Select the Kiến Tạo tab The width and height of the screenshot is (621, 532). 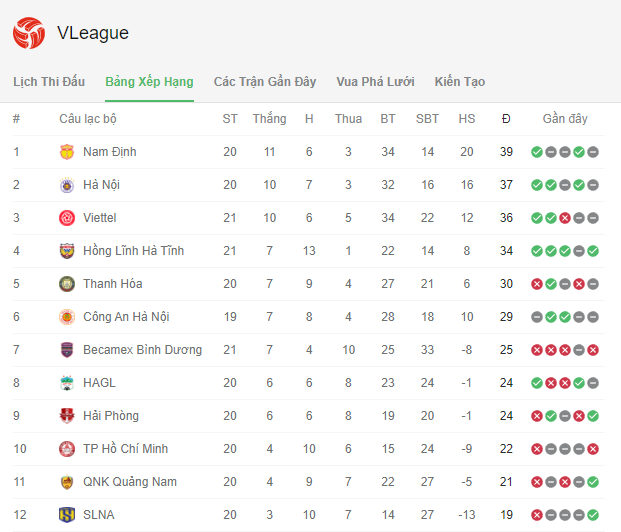pos(460,82)
